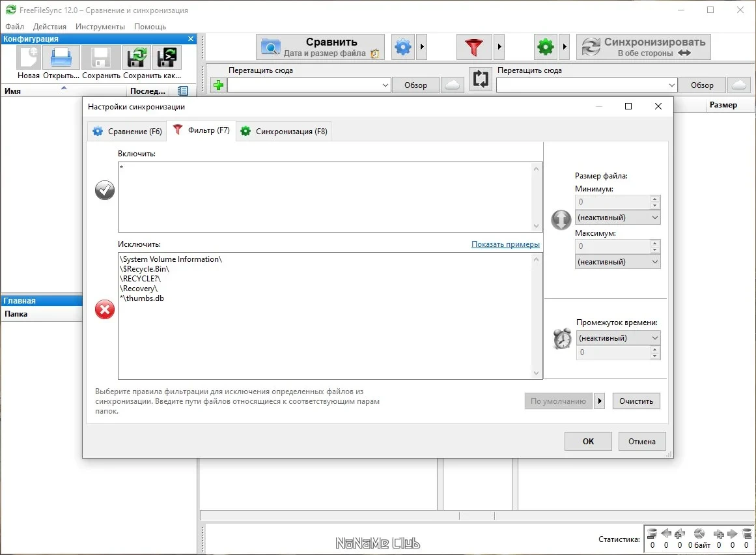
Task: Increase minimum file size with spinner up
Action: 654,199
